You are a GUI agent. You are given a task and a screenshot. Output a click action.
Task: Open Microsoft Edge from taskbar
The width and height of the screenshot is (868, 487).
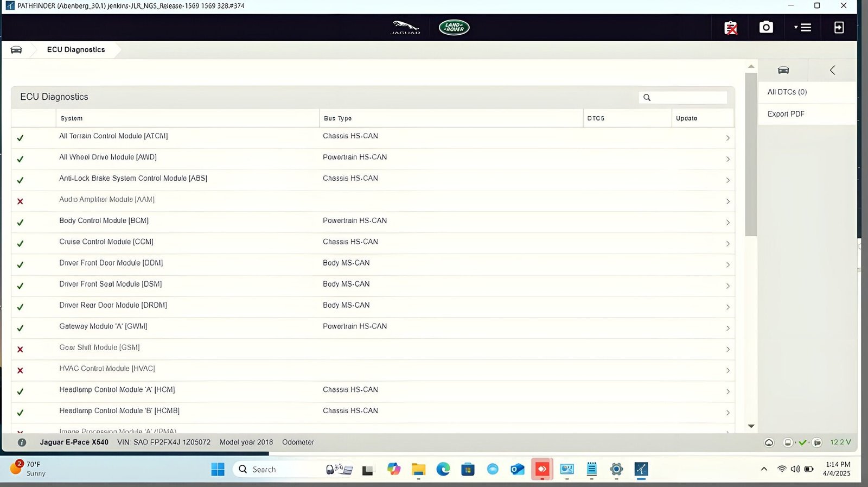[x=443, y=469]
